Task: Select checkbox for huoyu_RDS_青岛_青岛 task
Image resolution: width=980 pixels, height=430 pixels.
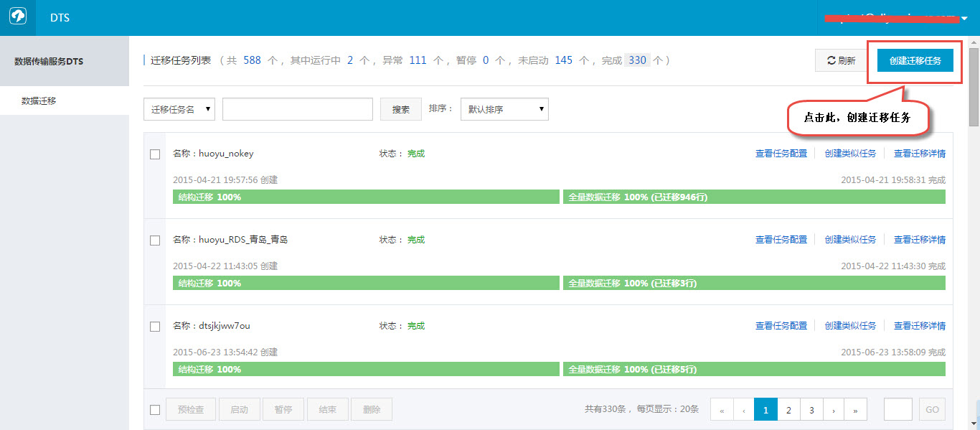Action: (x=155, y=240)
